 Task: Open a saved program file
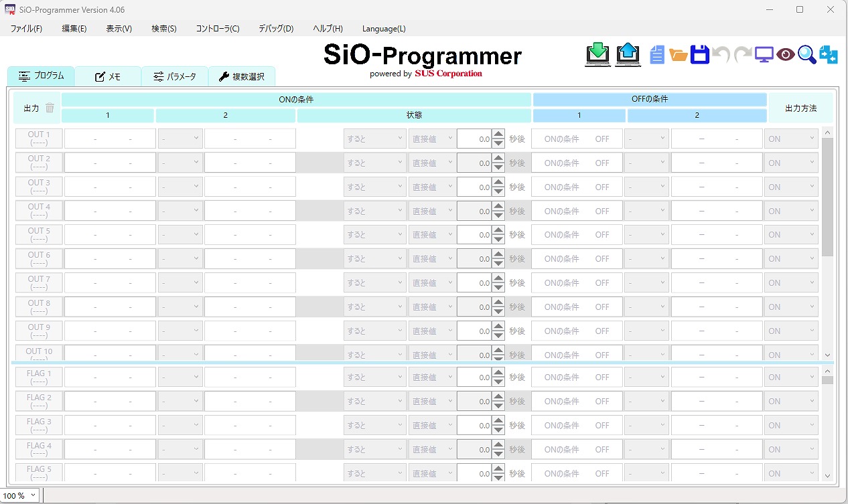click(679, 54)
